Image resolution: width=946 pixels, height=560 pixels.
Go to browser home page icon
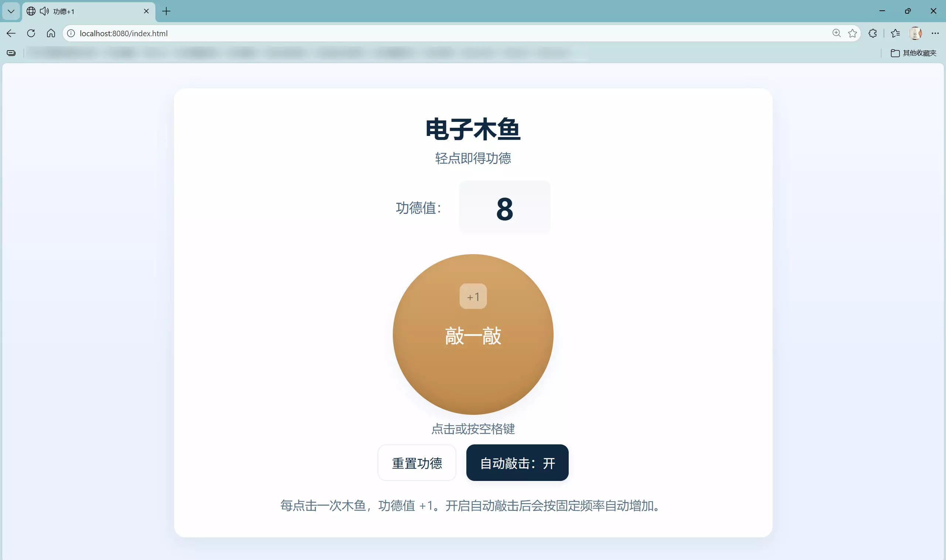pos(51,33)
